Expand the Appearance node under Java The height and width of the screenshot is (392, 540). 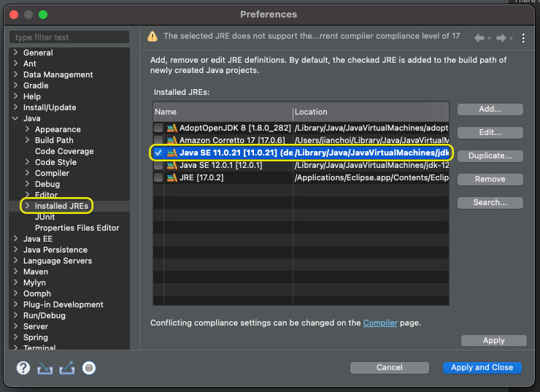pos(27,129)
